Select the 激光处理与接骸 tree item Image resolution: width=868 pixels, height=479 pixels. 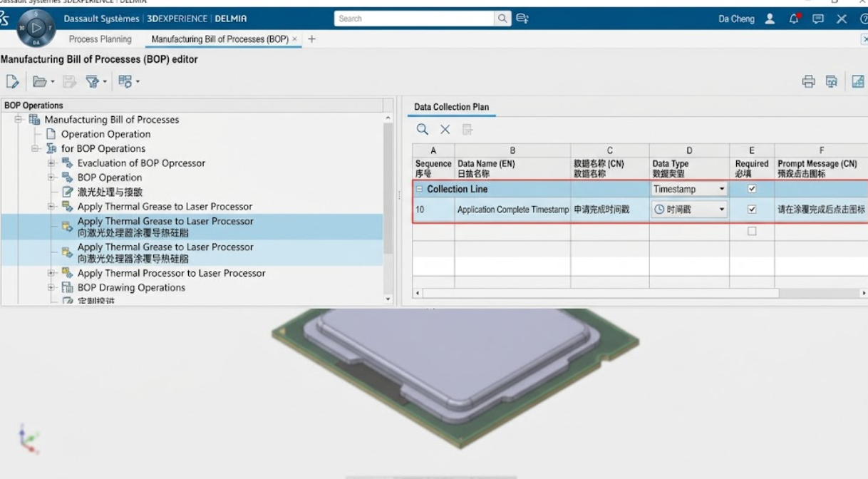pos(110,192)
